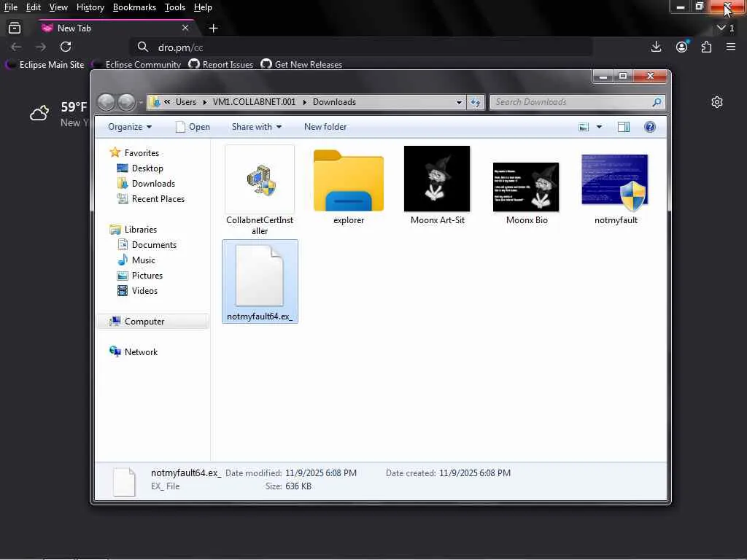747x560 pixels.
Task: Open the browser Bookmarks menu
Action: point(134,7)
